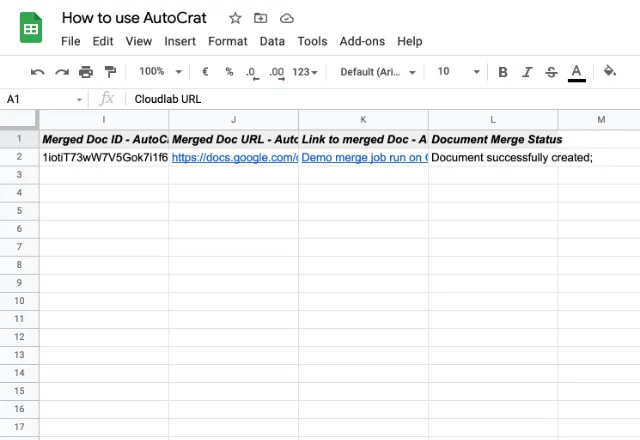Viewport: 640px width, 440px height.
Task: Toggle italic formatting
Action: pyautogui.click(x=527, y=72)
